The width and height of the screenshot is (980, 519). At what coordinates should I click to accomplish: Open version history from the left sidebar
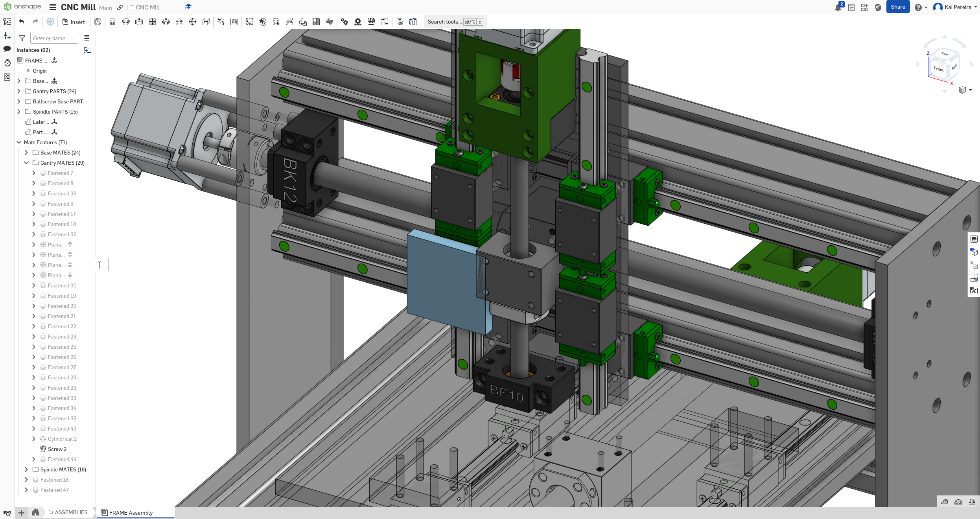pyautogui.click(x=7, y=63)
